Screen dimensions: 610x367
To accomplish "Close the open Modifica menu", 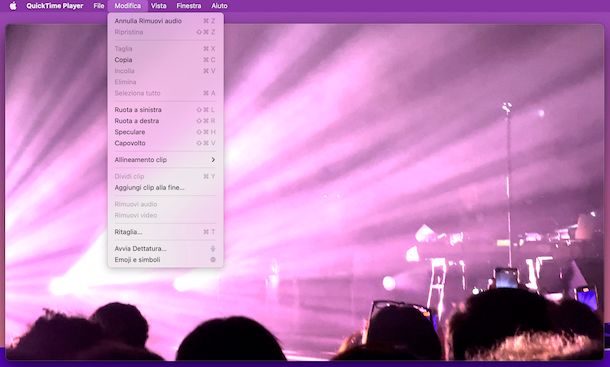I will [x=128, y=6].
